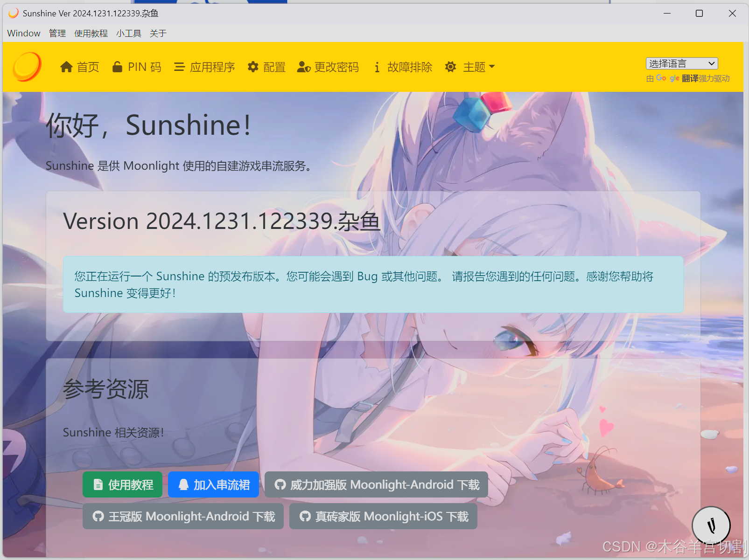Click the Sunshine 相关资源! text

[x=113, y=433]
